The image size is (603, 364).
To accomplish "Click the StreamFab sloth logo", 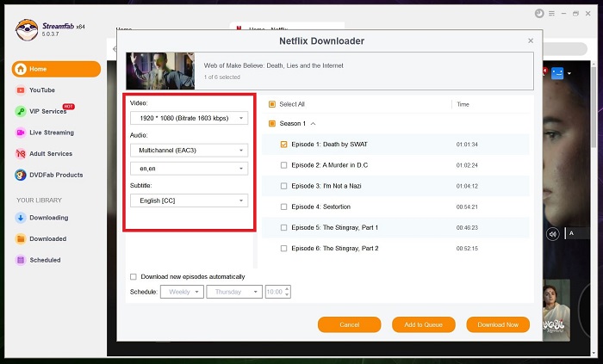I will coord(27,30).
